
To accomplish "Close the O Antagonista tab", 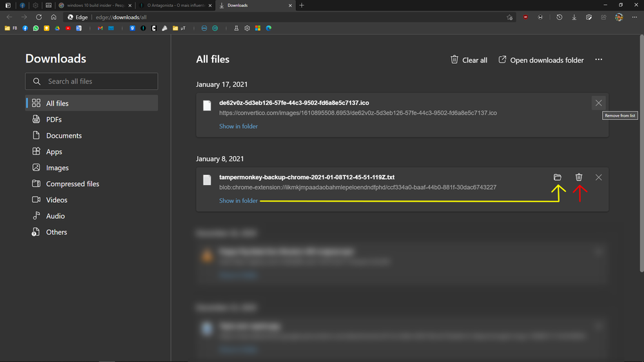I will pos(210,5).
